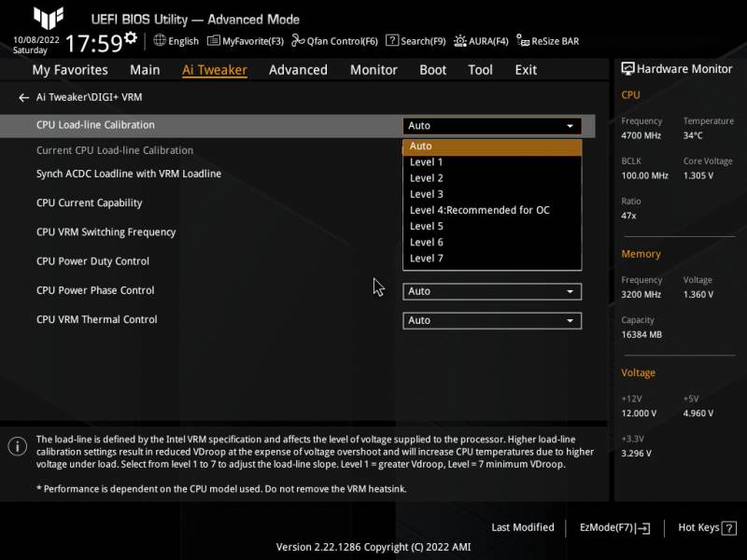Select CPU Current Capability row
Image resolution: width=747 pixels, height=560 pixels.
click(x=89, y=203)
